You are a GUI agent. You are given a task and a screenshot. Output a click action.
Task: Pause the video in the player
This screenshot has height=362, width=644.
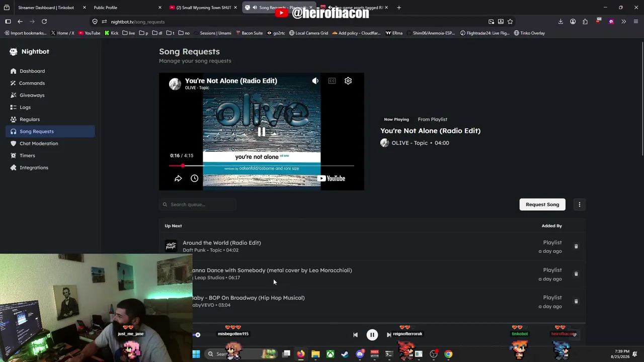click(262, 132)
